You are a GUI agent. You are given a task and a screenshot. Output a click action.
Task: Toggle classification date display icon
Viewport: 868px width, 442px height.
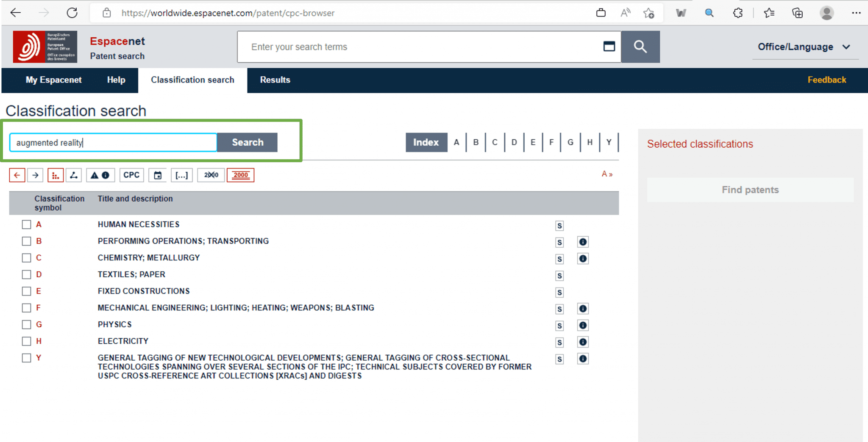click(x=158, y=175)
